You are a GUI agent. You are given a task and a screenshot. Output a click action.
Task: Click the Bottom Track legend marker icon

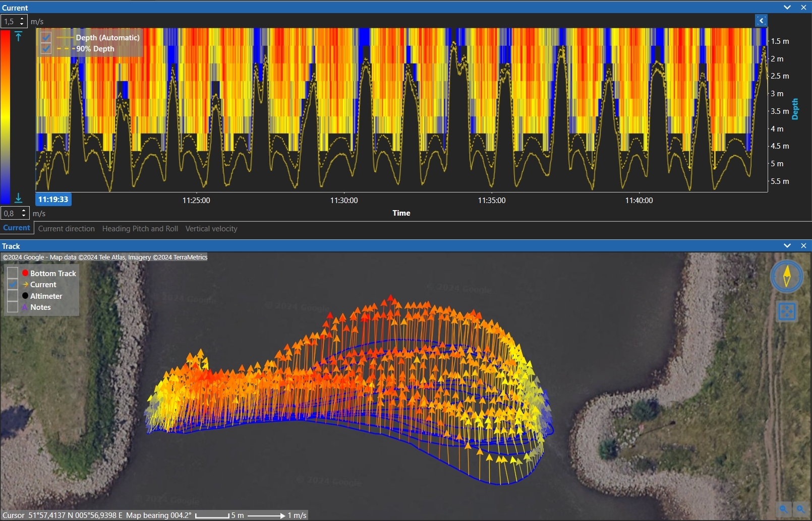(x=26, y=273)
